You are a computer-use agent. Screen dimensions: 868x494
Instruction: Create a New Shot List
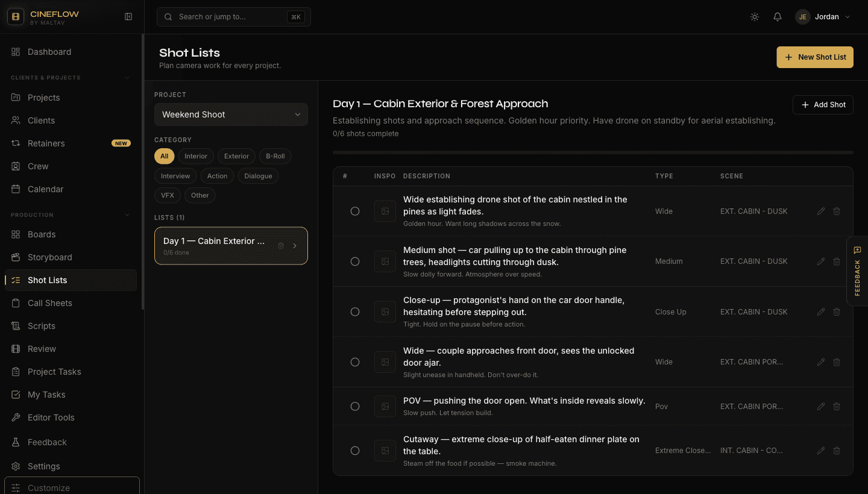coord(815,57)
